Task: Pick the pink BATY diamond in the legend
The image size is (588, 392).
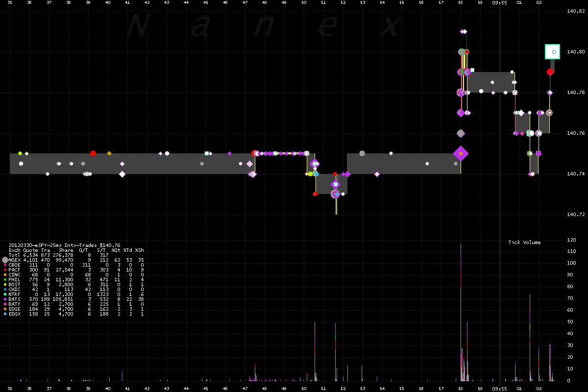Action: tap(5, 304)
